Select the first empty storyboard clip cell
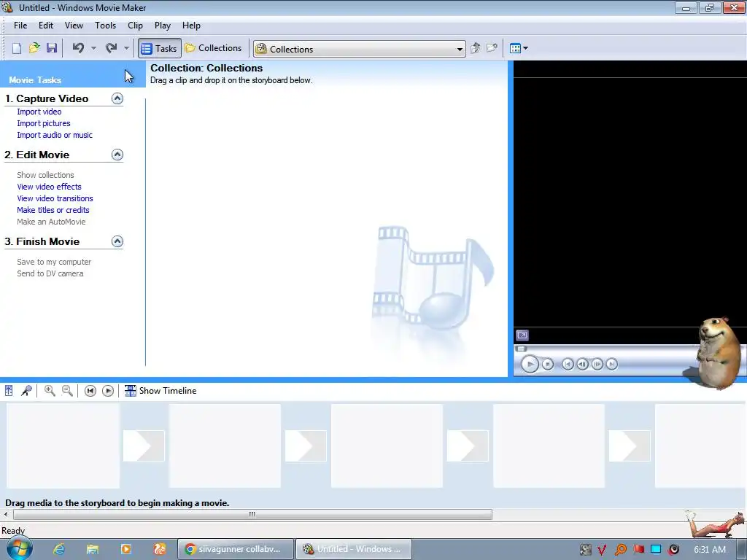 (63, 446)
